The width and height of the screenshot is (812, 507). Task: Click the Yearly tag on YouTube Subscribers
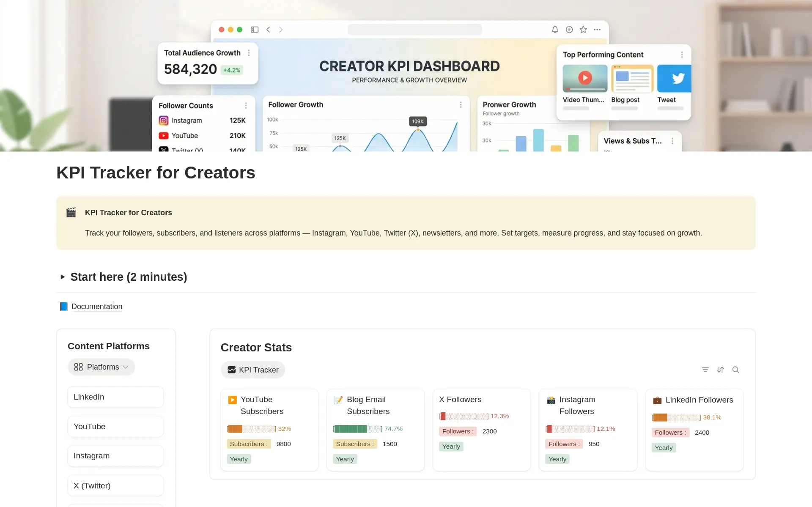239,459
